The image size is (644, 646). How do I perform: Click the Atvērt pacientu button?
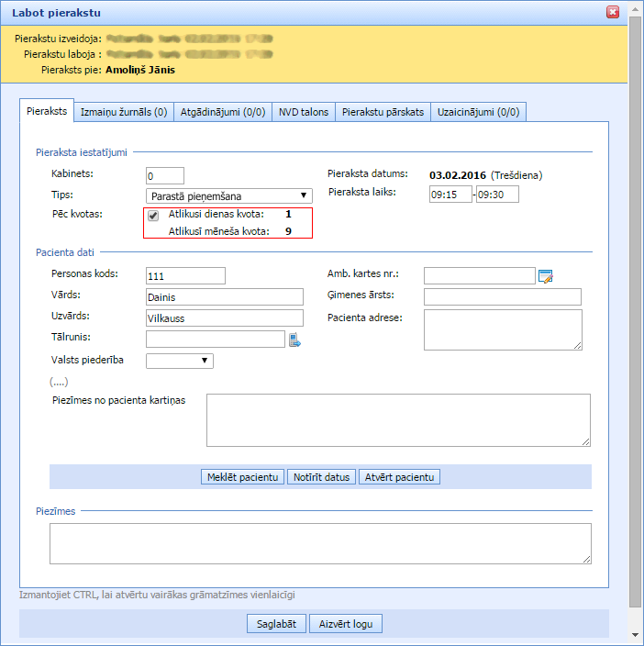point(400,477)
